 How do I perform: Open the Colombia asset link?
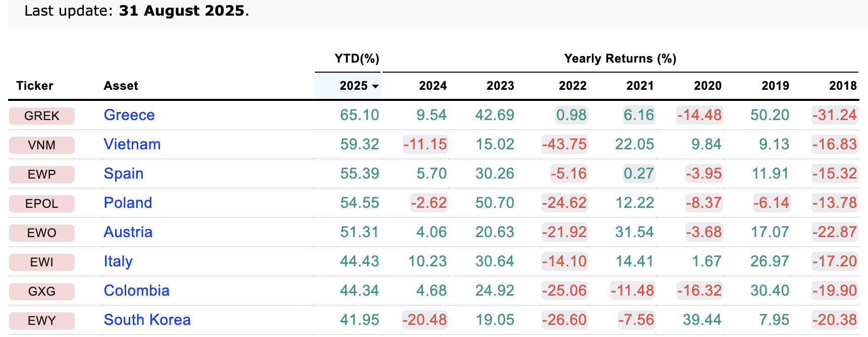136,291
